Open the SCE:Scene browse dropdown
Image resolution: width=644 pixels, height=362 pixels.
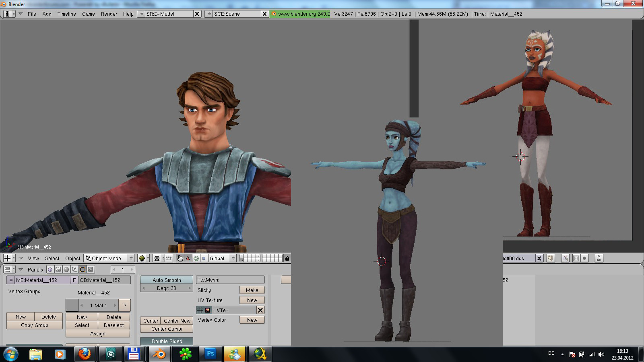208,14
